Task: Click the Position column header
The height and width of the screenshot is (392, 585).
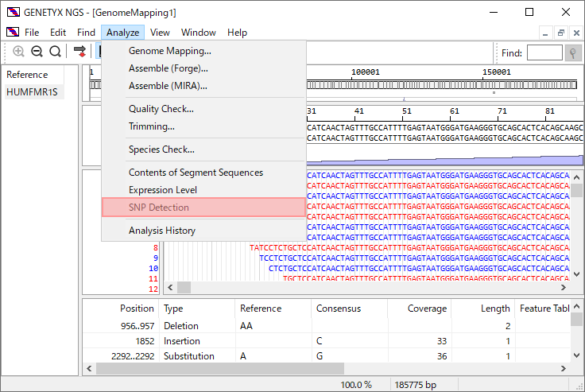Action: click(122, 309)
